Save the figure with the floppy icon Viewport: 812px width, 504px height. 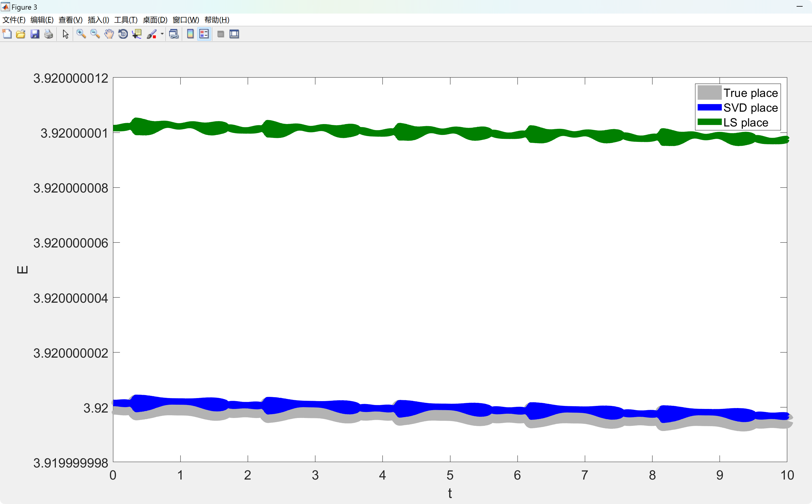35,34
